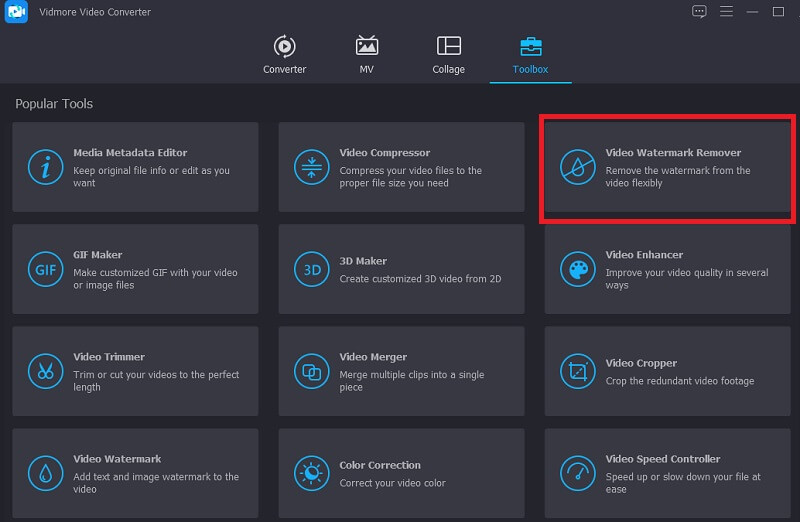Image resolution: width=800 pixels, height=522 pixels.
Task: Open the 3D Maker icon
Action: tap(311, 269)
